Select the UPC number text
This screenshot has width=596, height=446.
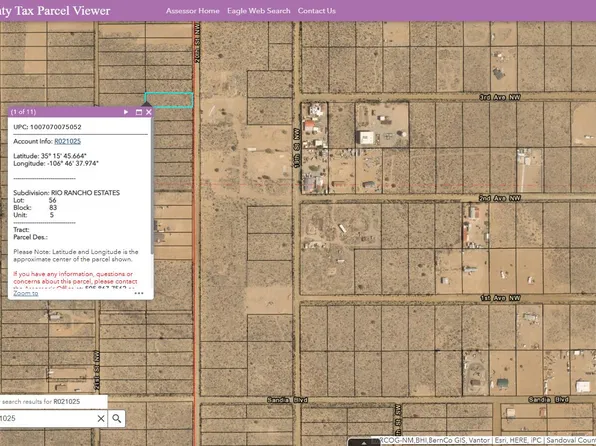(x=55, y=127)
